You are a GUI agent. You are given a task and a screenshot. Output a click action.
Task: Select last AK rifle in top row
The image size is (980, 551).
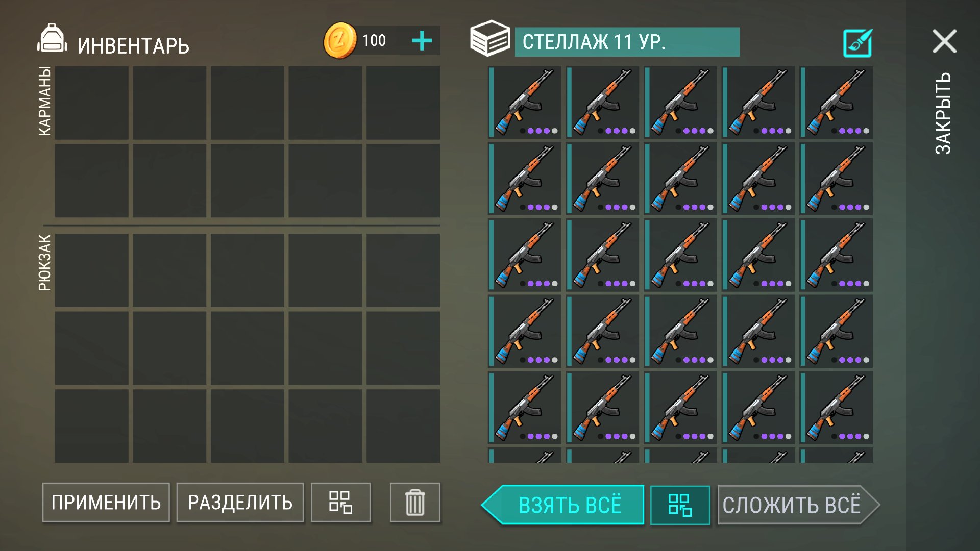click(836, 102)
